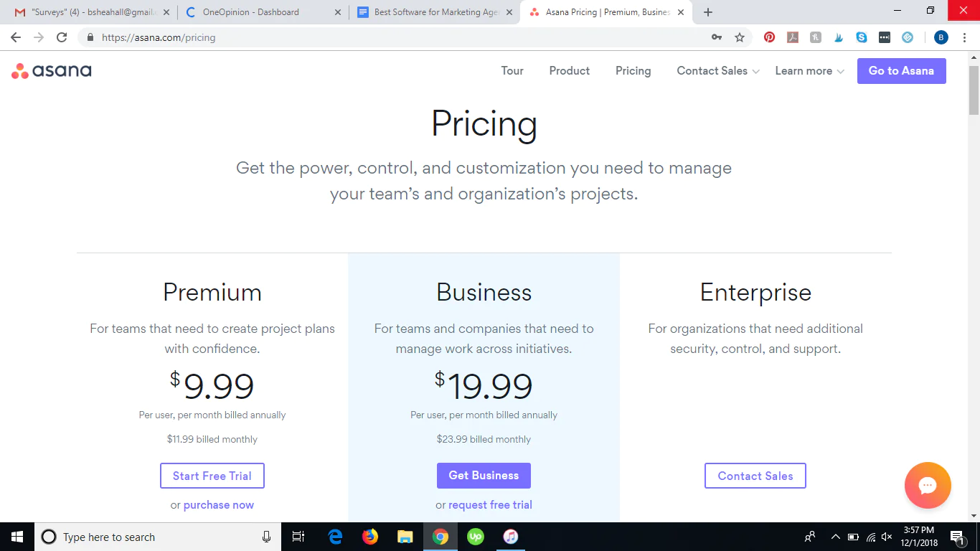This screenshot has width=980, height=551.
Task: Switch to the OneOpinion - Dashboard tab
Action: pyautogui.click(x=263, y=12)
